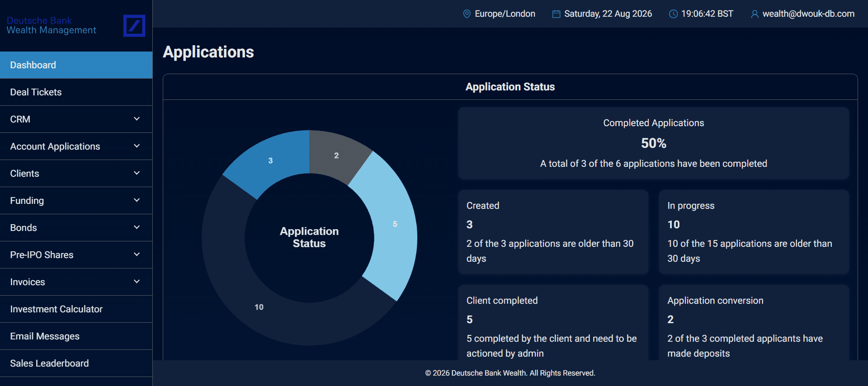Click the location pin icon beside Europe/London
868x386 pixels.
(467, 14)
